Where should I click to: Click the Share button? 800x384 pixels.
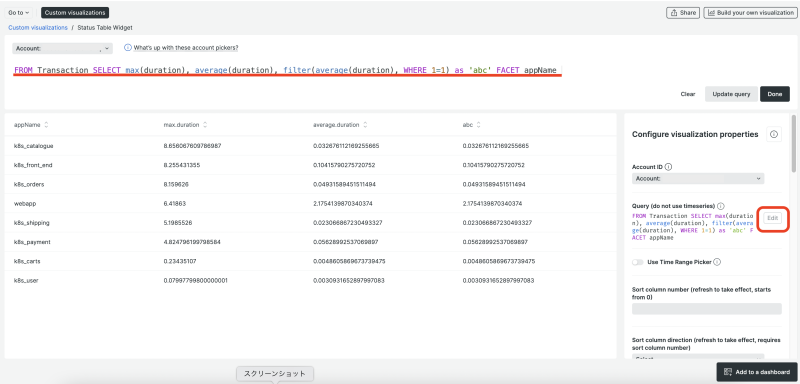pyautogui.click(x=682, y=13)
